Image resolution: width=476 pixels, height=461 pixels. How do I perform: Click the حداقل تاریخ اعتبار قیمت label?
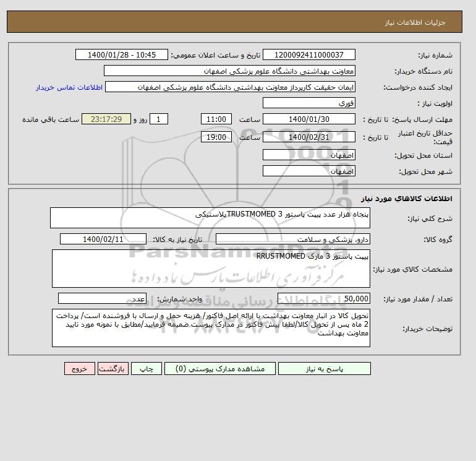pyautogui.click(x=425, y=137)
